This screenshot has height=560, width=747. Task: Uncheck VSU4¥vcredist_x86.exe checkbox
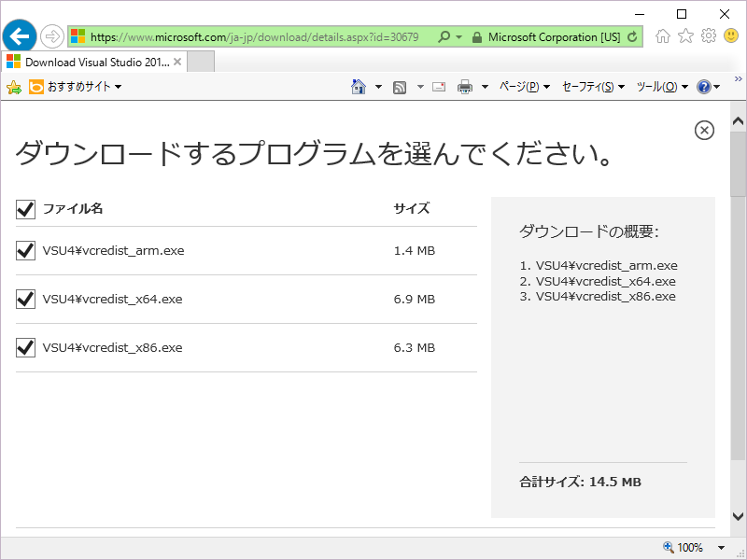pyautogui.click(x=25, y=347)
